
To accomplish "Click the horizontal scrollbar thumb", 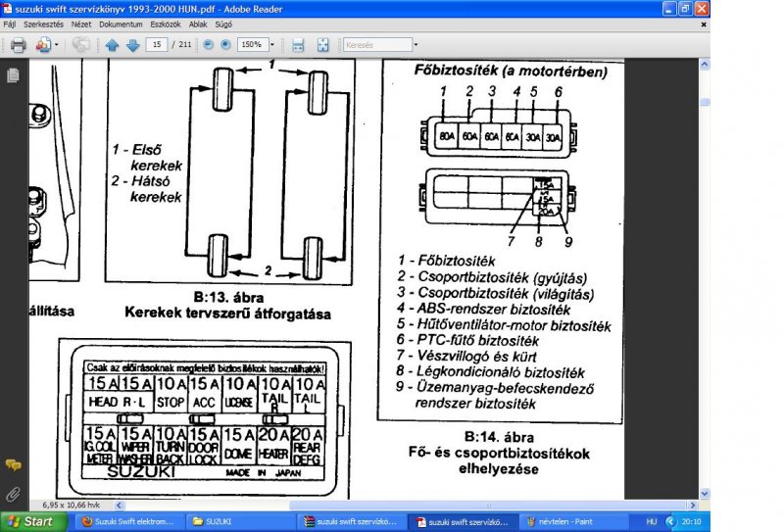I will pyautogui.click(x=489, y=505).
